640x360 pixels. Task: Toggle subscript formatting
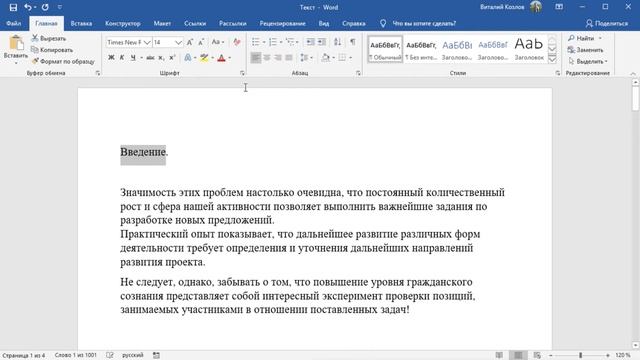[161, 58]
